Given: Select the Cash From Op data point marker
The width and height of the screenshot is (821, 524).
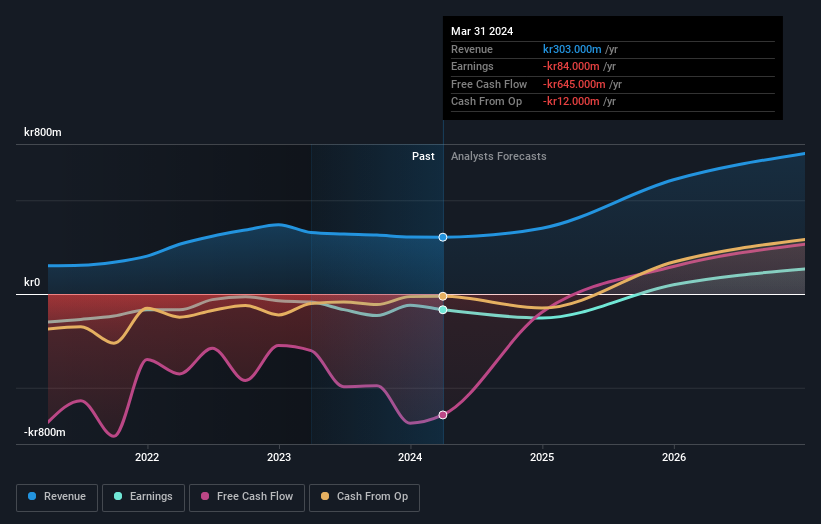Looking at the screenshot, I should point(443,296).
